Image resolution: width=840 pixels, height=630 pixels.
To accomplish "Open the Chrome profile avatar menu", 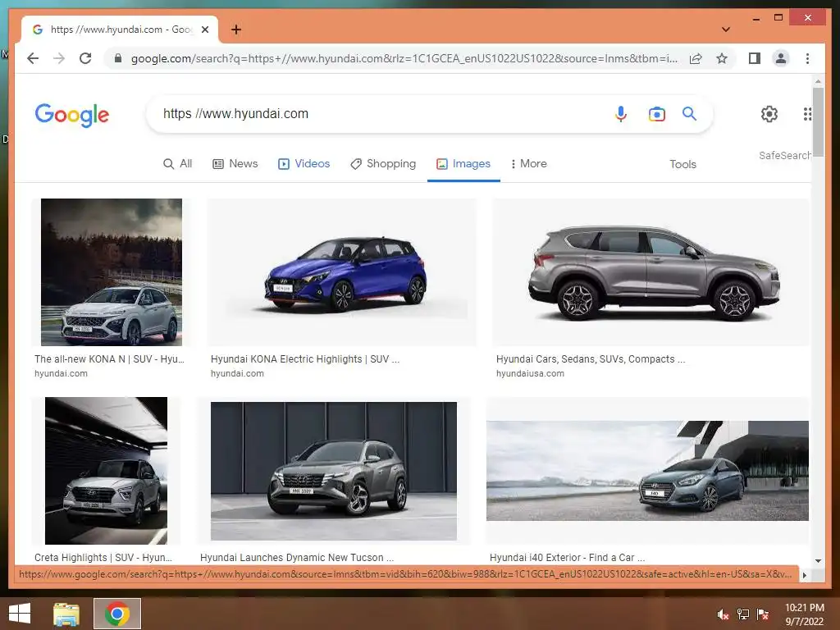I will (x=781, y=58).
